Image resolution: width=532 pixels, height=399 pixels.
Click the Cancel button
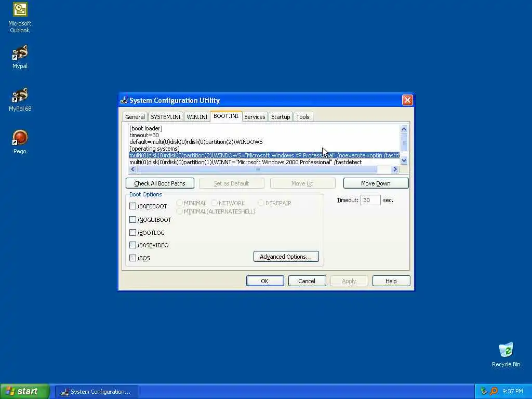pos(307,281)
